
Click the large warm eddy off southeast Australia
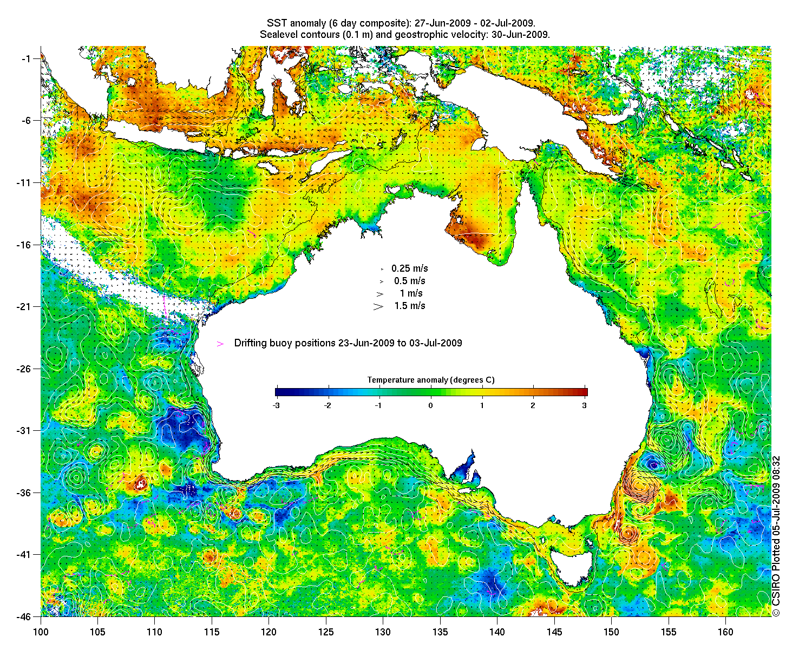pyautogui.click(x=641, y=485)
